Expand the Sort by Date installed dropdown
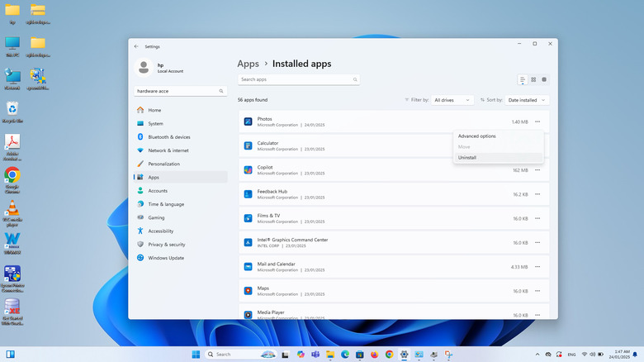This screenshot has width=644, height=362. (527, 99)
